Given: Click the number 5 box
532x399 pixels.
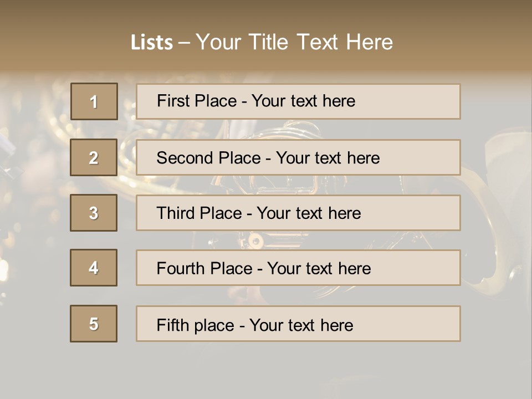Looking at the screenshot, I should [x=94, y=324].
